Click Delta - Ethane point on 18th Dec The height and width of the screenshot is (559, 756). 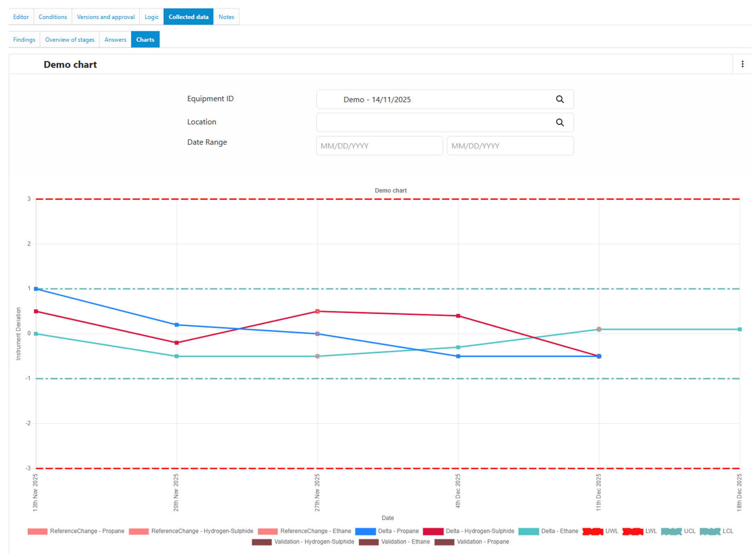tap(739, 329)
